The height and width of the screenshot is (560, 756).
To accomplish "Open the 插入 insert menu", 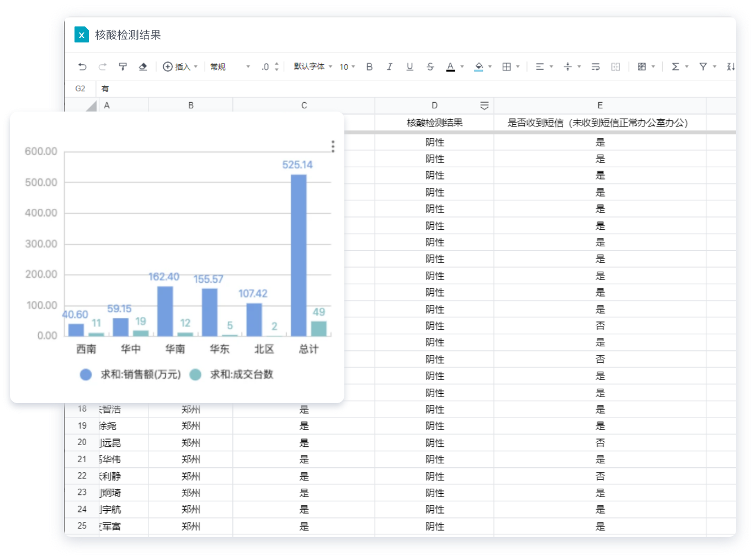I will tap(180, 67).
